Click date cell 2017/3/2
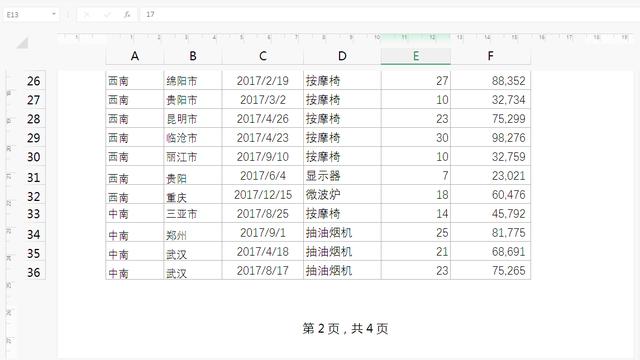The height and width of the screenshot is (360, 640). (x=263, y=99)
